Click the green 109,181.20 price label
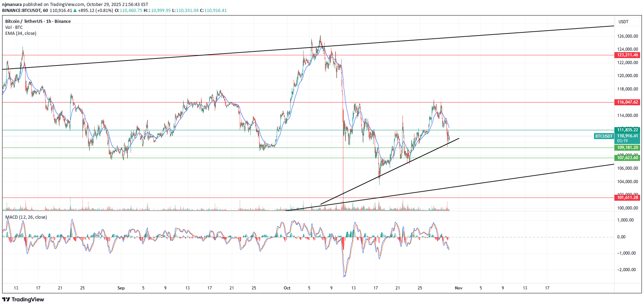 (627, 148)
